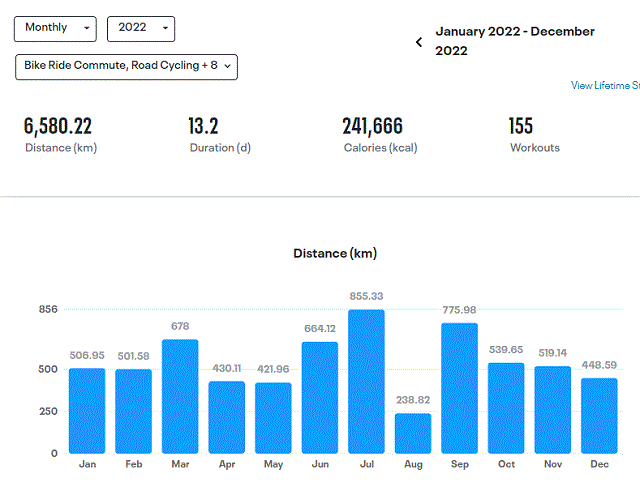This screenshot has height=495, width=640.
Task: Click the short August distance bar
Action: [413, 433]
